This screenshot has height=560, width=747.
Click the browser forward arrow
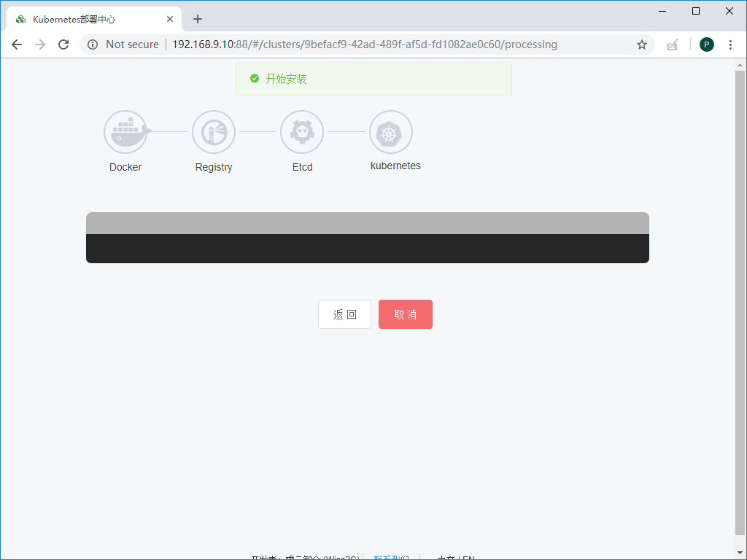point(40,44)
